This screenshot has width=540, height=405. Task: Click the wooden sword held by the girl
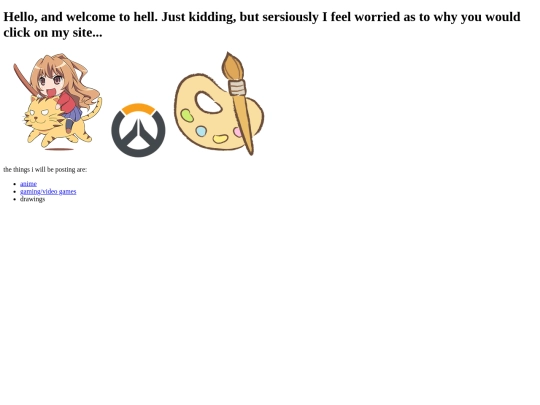(24, 80)
